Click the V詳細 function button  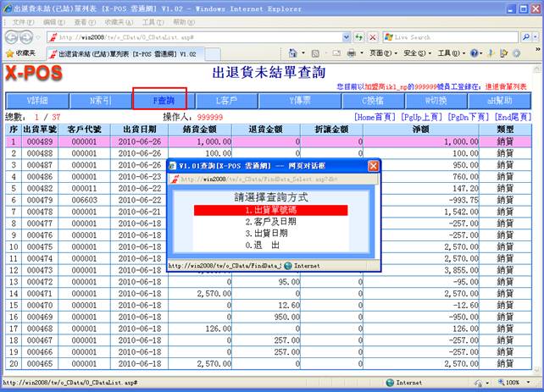click(x=38, y=100)
